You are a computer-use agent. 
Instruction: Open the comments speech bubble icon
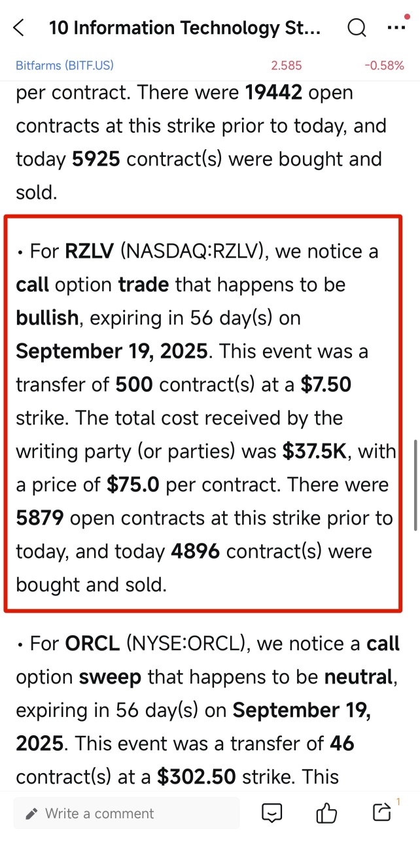point(271,813)
